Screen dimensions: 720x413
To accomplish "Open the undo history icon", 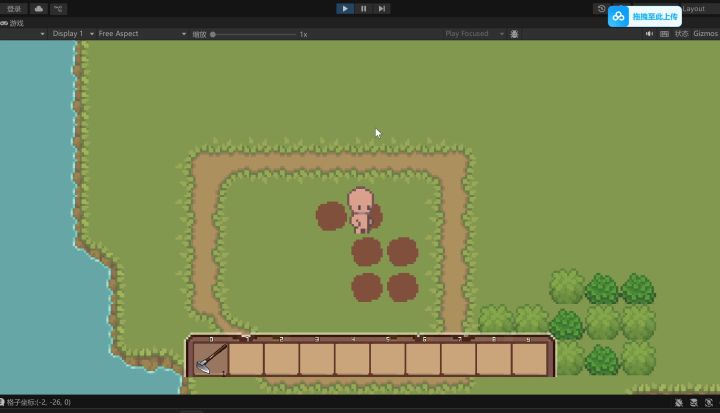I will [x=601, y=9].
